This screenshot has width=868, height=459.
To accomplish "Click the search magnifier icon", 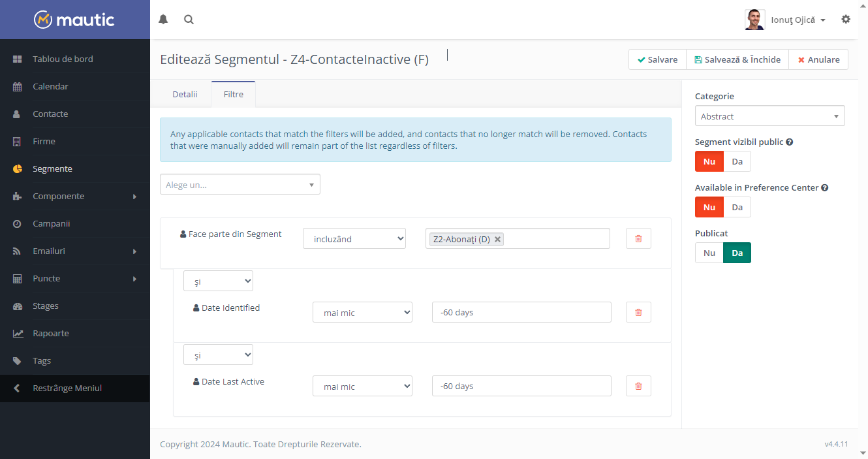I will point(189,20).
